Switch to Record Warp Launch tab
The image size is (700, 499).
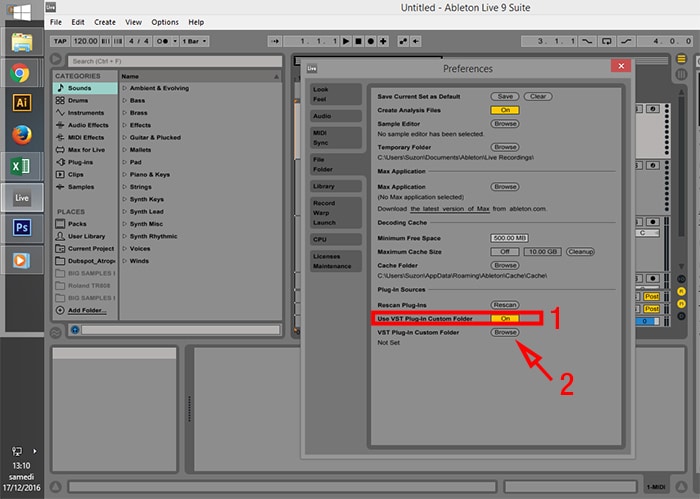tap(335, 212)
